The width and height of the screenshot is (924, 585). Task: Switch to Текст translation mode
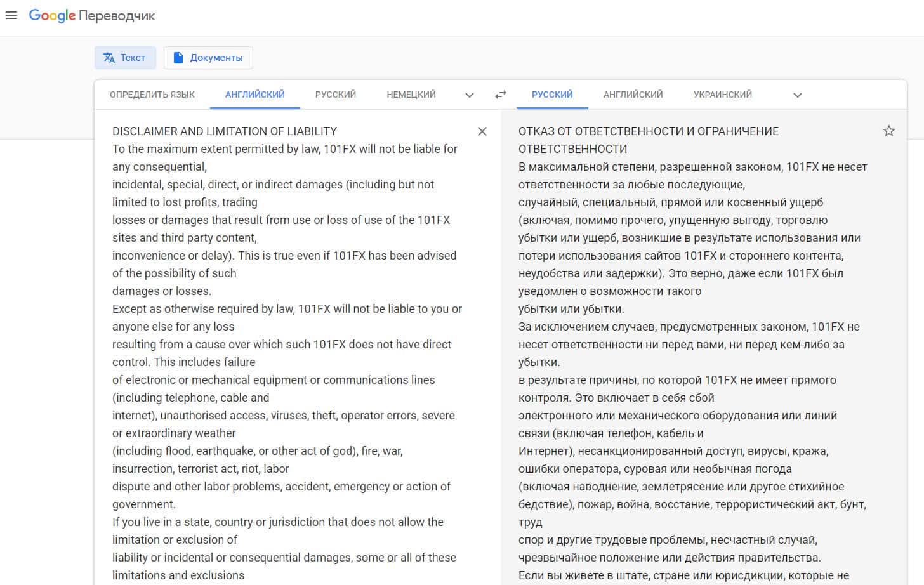(125, 58)
